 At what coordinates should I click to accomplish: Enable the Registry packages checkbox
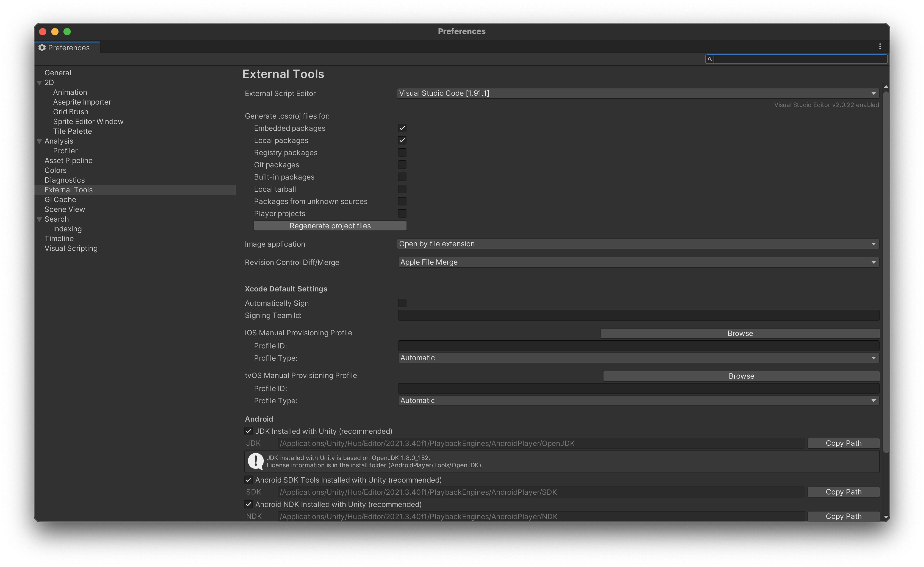tap(402, 153)
